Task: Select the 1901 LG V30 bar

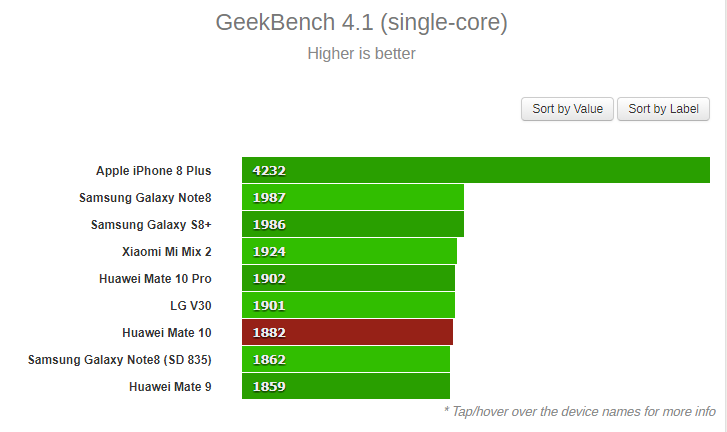Action: click(x=348, y=305)
